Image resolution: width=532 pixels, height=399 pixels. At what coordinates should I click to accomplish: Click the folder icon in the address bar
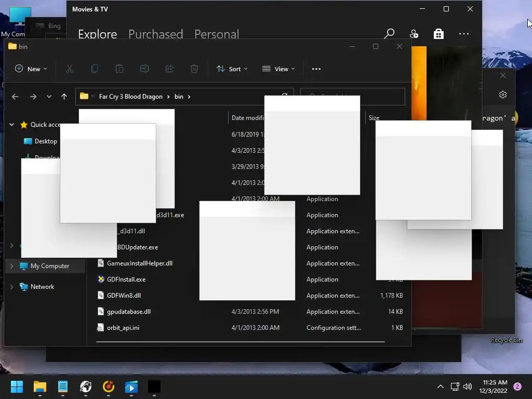84,96
